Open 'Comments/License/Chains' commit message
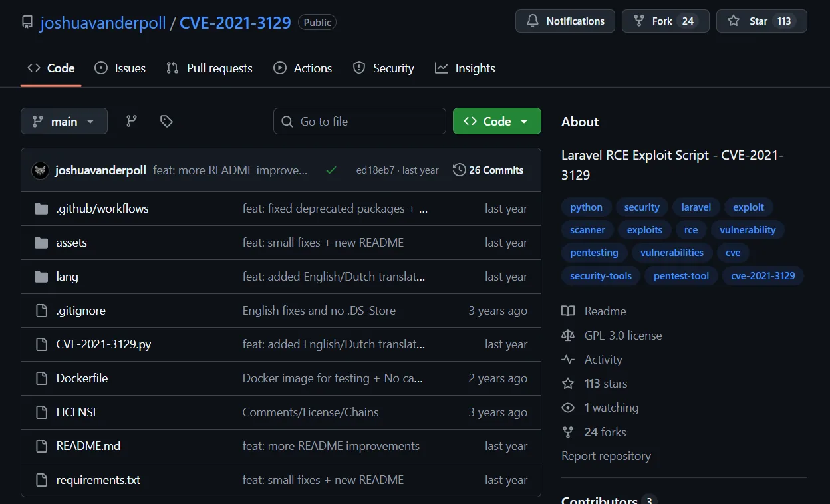This screenshot has height=504, width=830. pyautogui.click(x=311, y=412)
